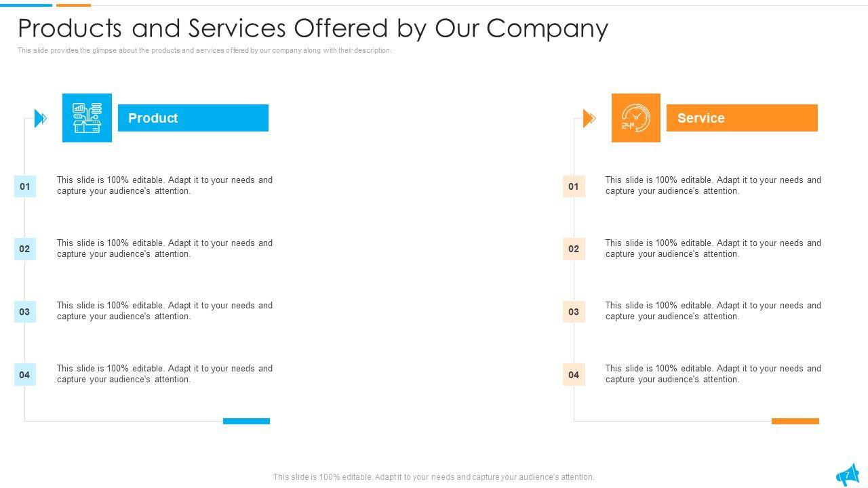Image resolution: width=868 pixels, height=488 pixels.
Task: Click the Product number 01 badge
Action: click(x=24, y=186)
